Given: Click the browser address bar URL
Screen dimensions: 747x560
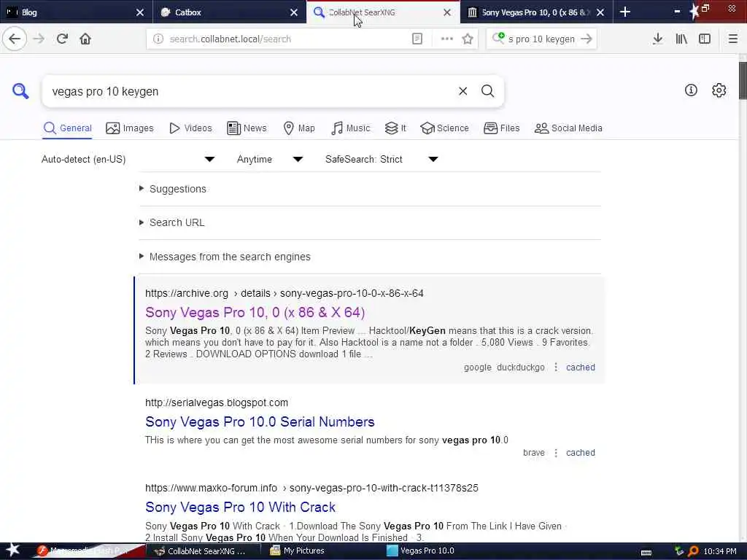Looking at the screenshot, I should point(231,39).
